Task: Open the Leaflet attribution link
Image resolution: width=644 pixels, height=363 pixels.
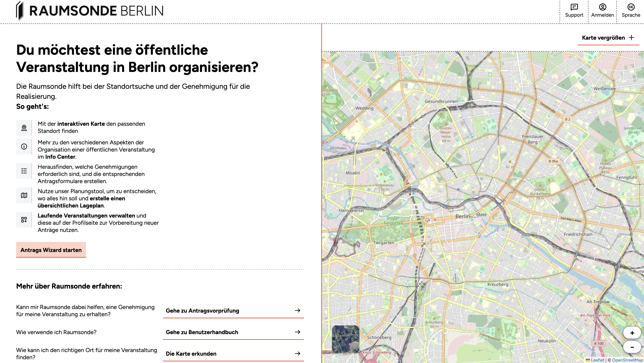Action: point(597,360)
